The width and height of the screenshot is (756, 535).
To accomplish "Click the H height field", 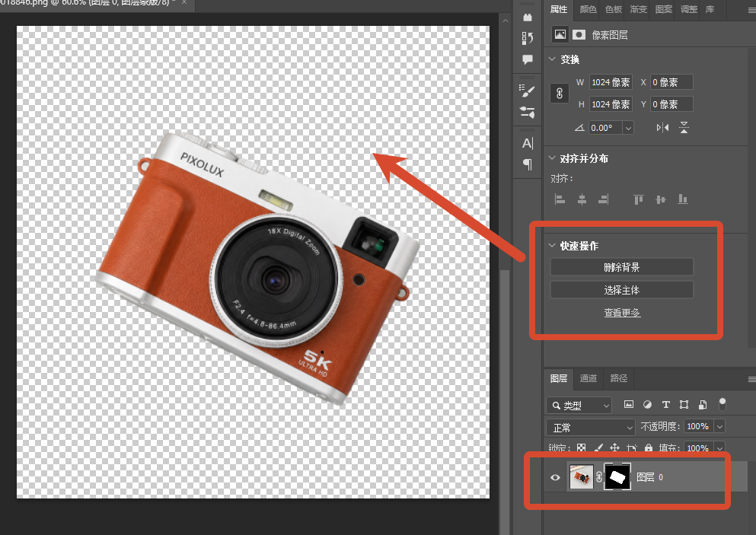I will pyautogui.click(x=611, y=104).
